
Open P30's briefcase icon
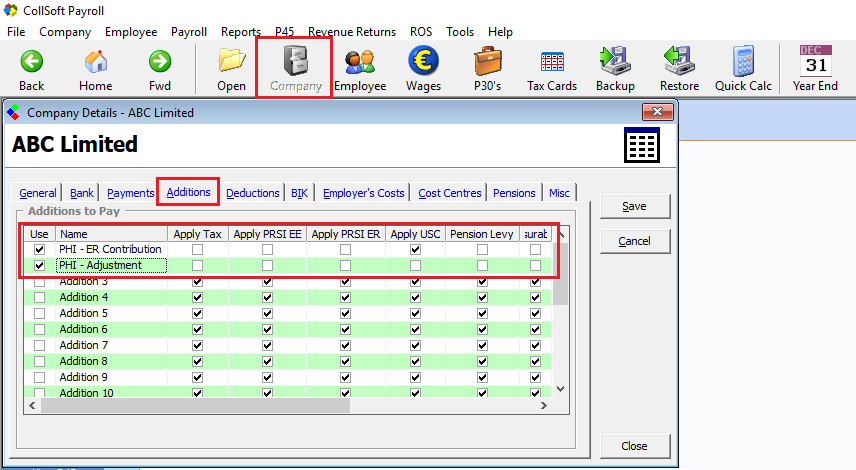487,62
